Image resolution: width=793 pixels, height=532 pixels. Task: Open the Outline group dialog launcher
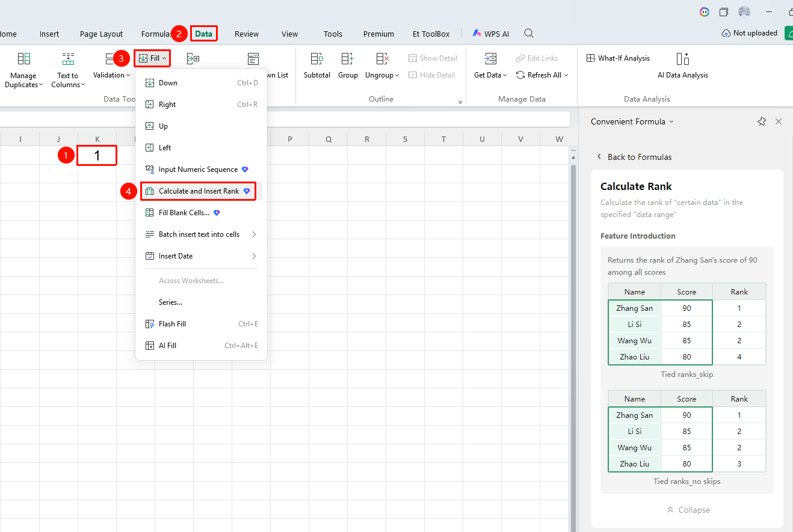460,102
